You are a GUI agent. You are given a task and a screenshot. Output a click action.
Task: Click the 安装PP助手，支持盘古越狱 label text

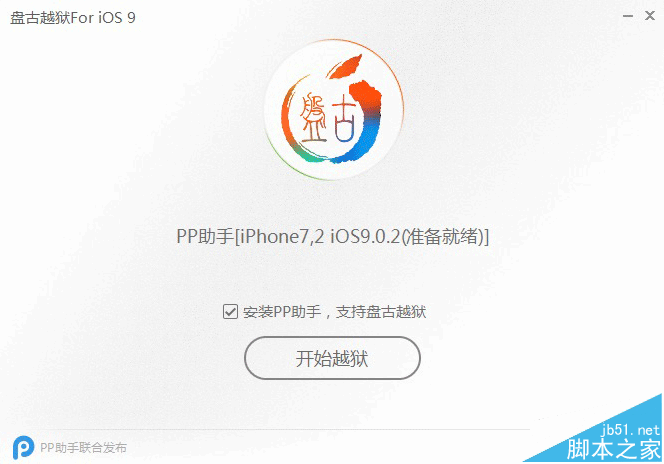[335, 312]
